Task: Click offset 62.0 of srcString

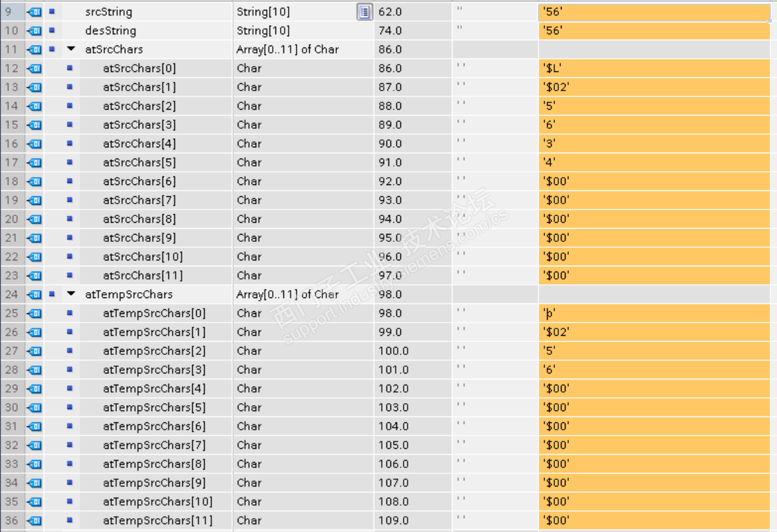Action: [x=390, y=12]
